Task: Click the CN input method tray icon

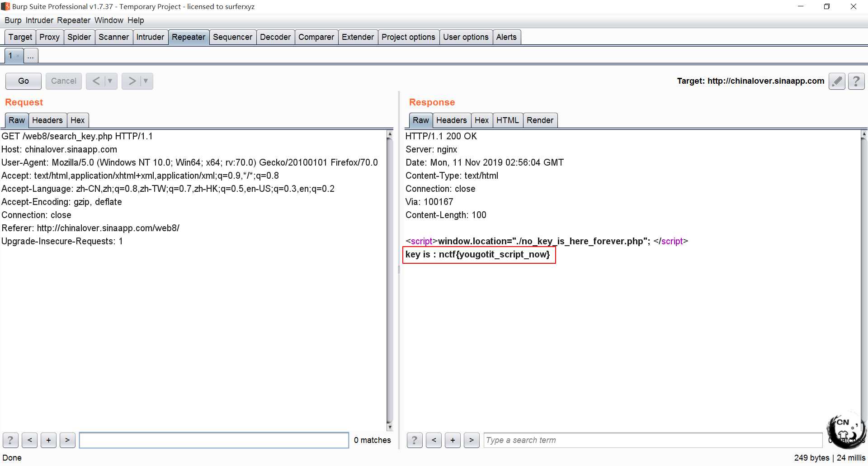Action: pos(846,429)
